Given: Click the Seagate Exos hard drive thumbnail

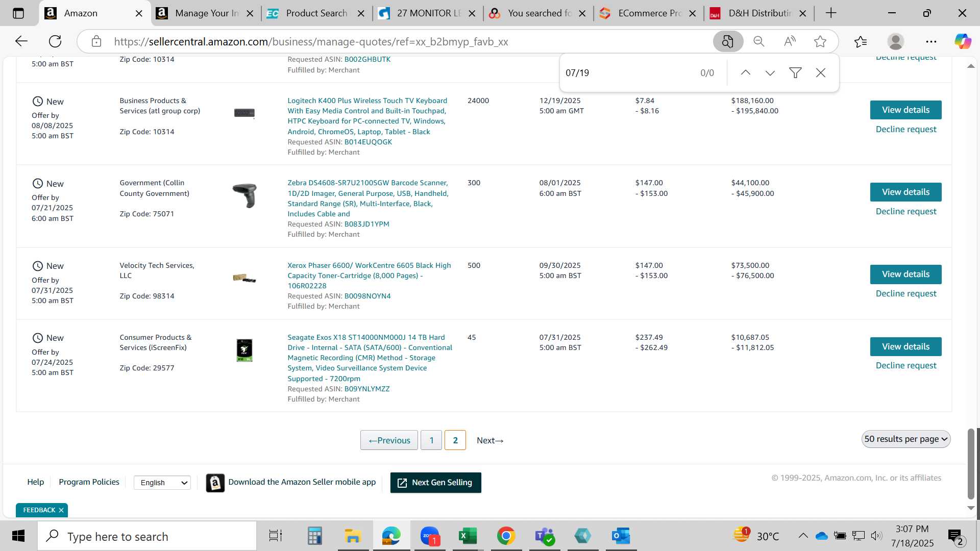Looking at the screenshot, I should click(244, 350).
